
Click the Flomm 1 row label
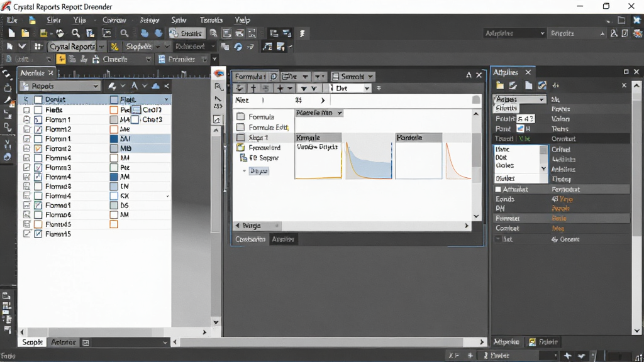(x=57, y=119)
